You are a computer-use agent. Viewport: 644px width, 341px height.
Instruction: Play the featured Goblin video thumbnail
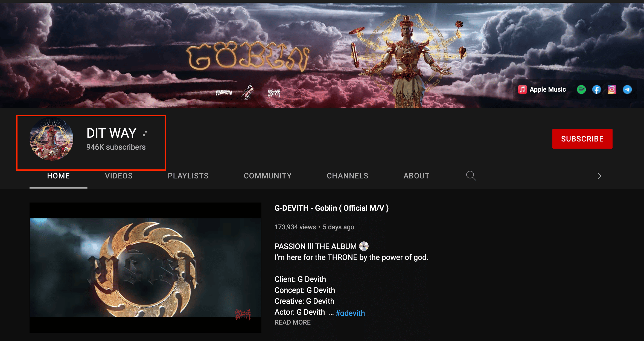click(x=145, y=267)
